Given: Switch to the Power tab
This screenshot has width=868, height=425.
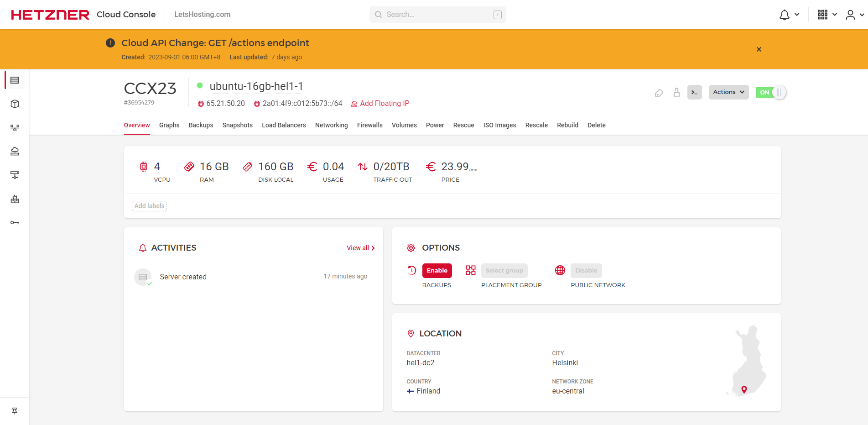Looking at the screenshot, I should pyautogui.click(x=435, y=125).
